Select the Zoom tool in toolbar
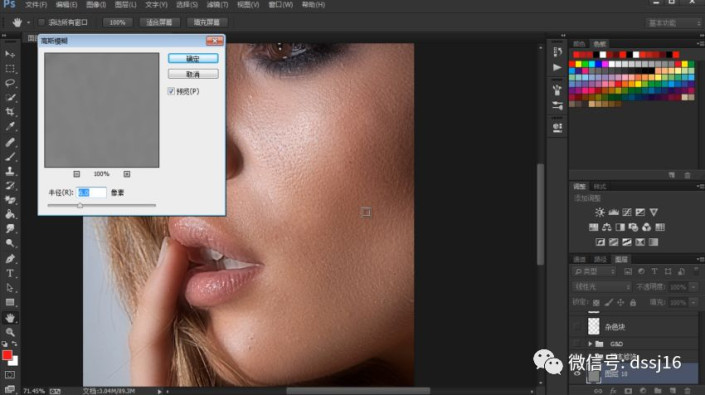This screenshot has width=705, height=395. (10, 332)
